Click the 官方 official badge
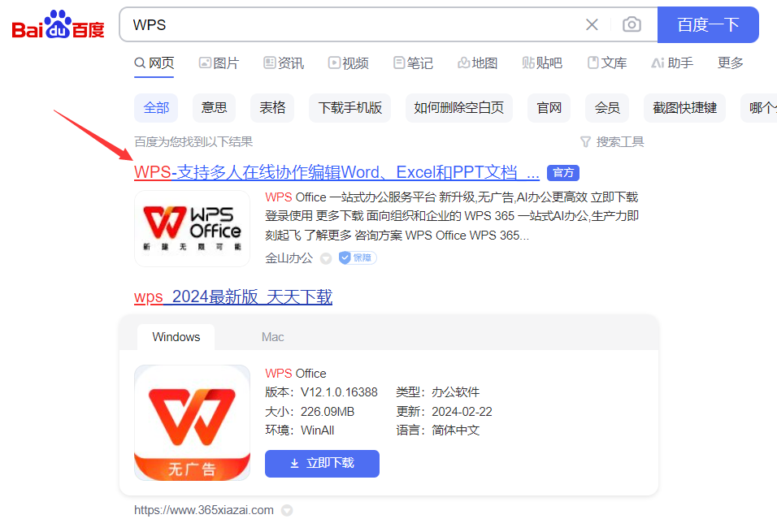 [x=562, y=173]
